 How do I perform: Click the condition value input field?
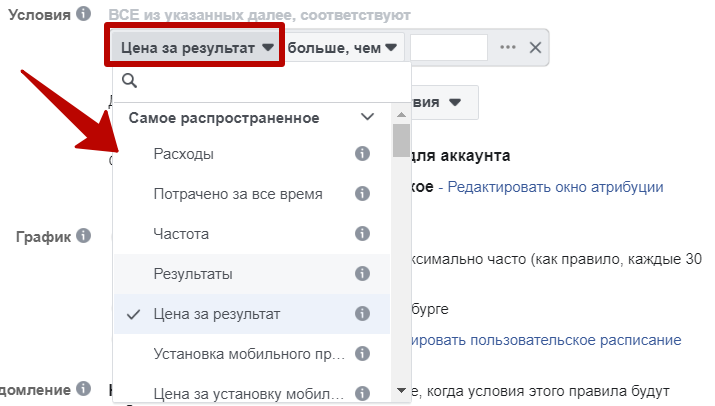tap(449, 47)
